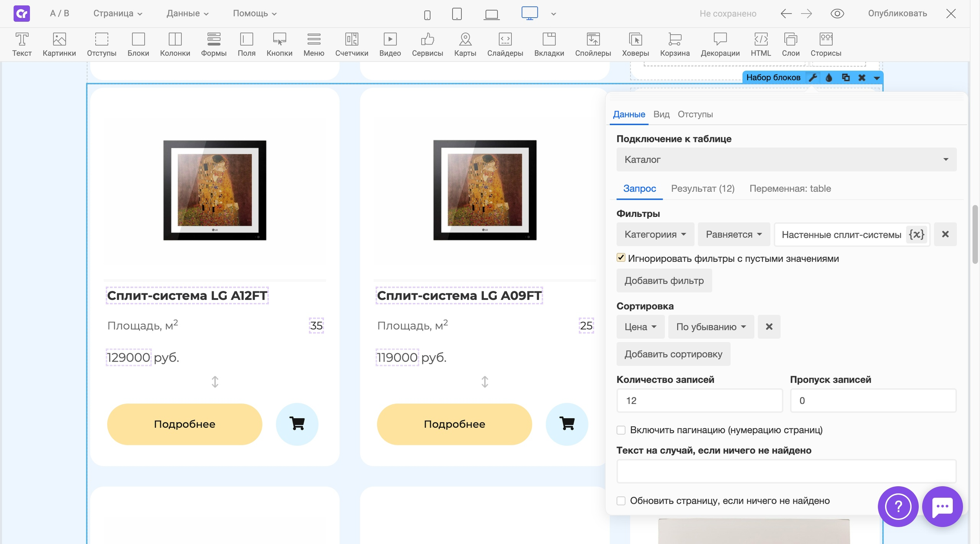Switch to mobile phone preview

click(427, 15)
